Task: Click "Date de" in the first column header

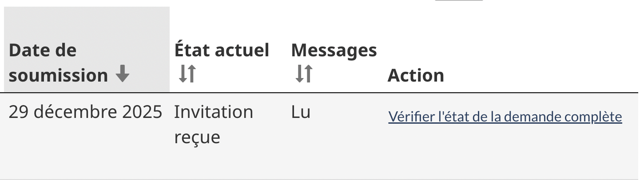Action: click(x=42, y=50)
